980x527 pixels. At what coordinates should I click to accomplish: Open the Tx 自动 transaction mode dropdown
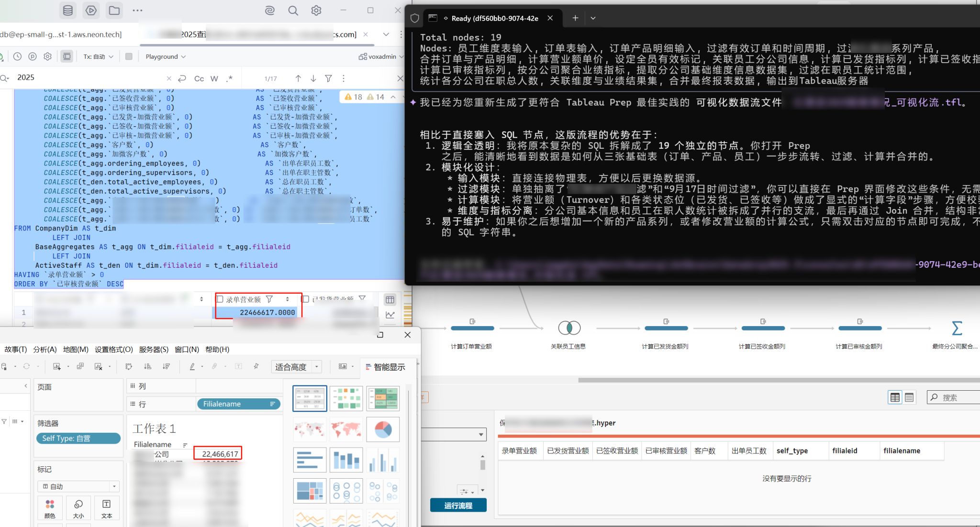click(x=99, y=56)
